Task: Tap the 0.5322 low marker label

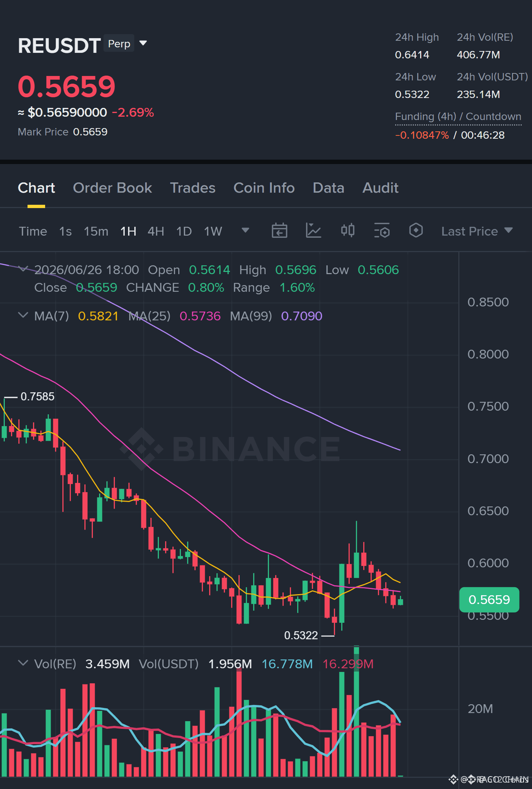Action: [301, 635]
